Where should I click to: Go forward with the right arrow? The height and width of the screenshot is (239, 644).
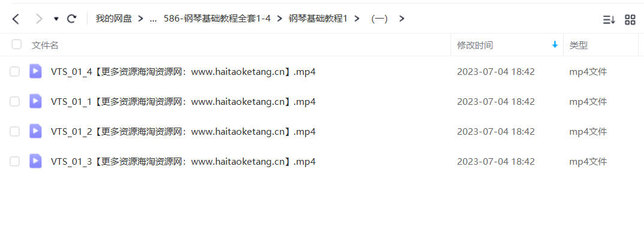(40, 19)
